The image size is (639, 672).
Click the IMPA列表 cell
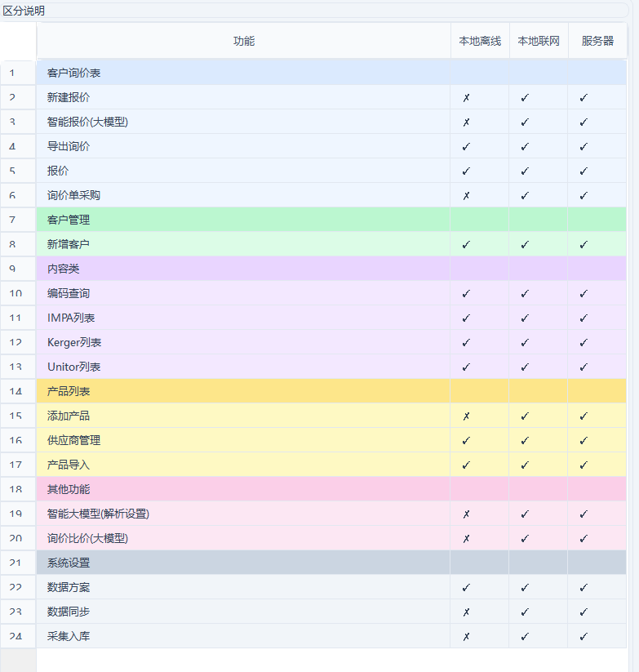[243, 318]
